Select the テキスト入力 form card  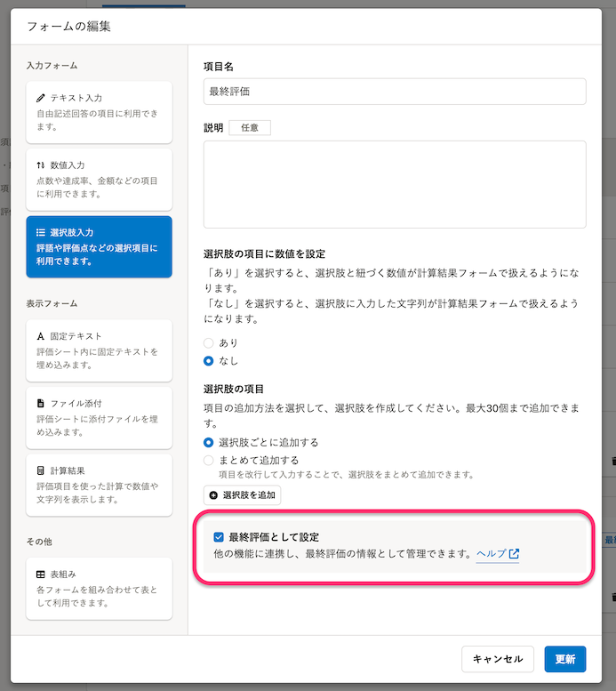click(x=100, y=112)
